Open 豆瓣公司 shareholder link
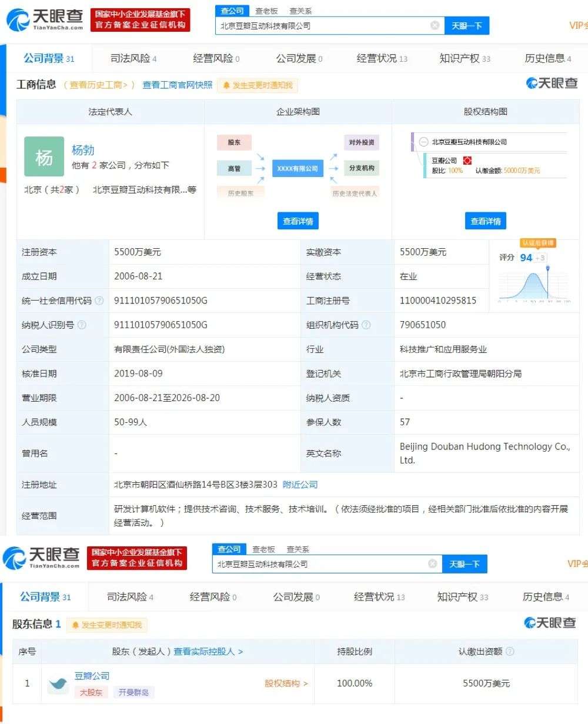Image resolution: width=588 pixels, height=724 pixels. (x=92, y=676)
